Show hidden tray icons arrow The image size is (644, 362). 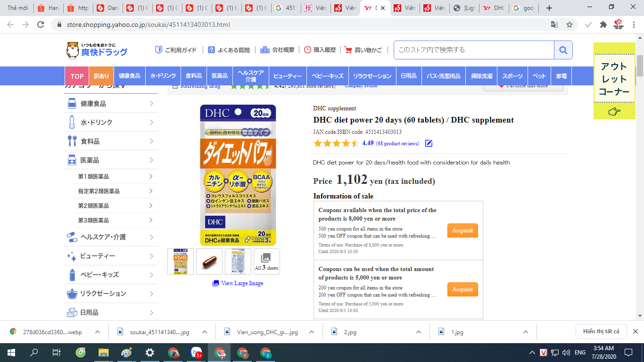pyautogui.click(x=532, y=353)
